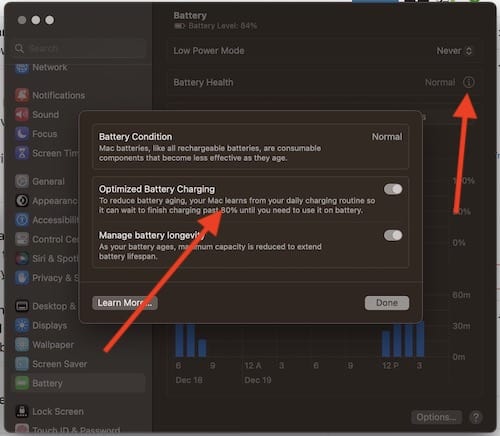
Task: Open Low Power Mode Never dropdown
Action: click(x=454, y=51)
